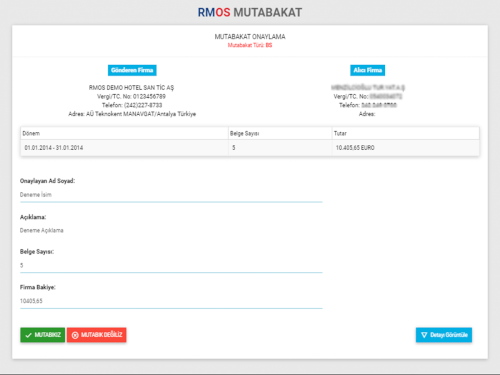Screen dimensions: 500x375
Task: Click the Belge Sayısı column header
Action: (280, 133)
